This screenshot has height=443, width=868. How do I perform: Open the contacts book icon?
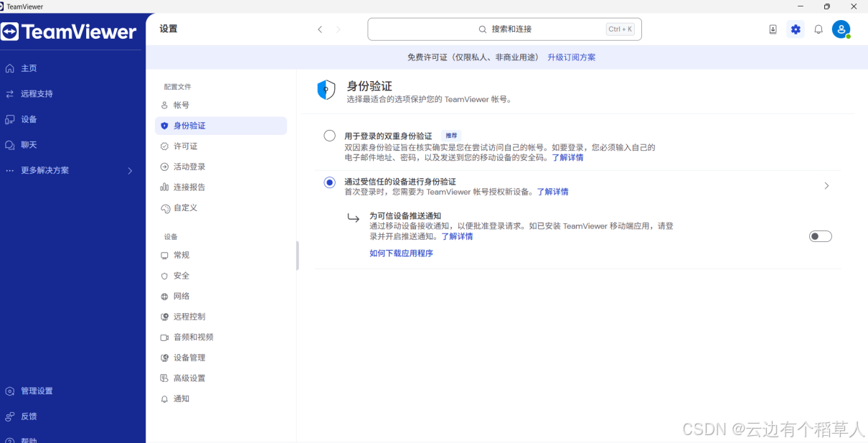[773, 29]
